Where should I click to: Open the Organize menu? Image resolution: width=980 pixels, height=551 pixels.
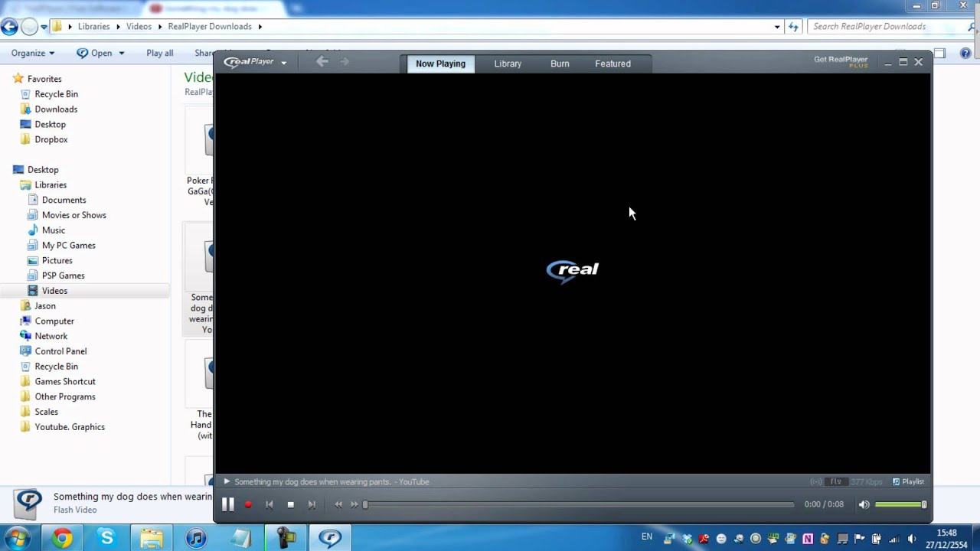click(33, 53)
